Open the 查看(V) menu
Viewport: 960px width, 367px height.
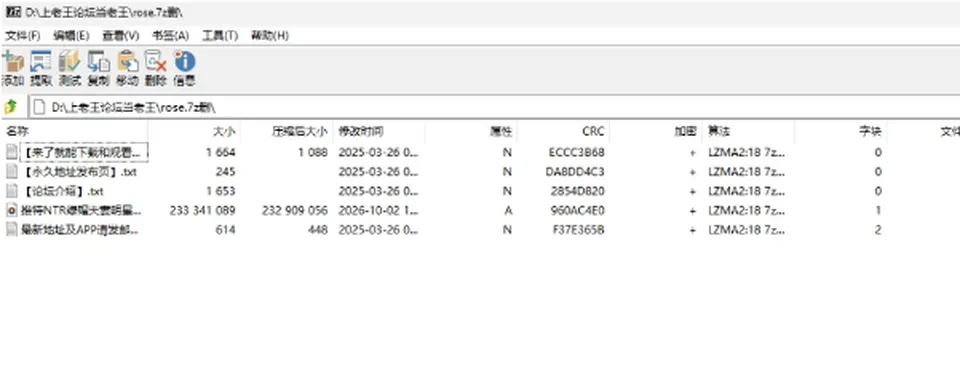tap(121, 36)
